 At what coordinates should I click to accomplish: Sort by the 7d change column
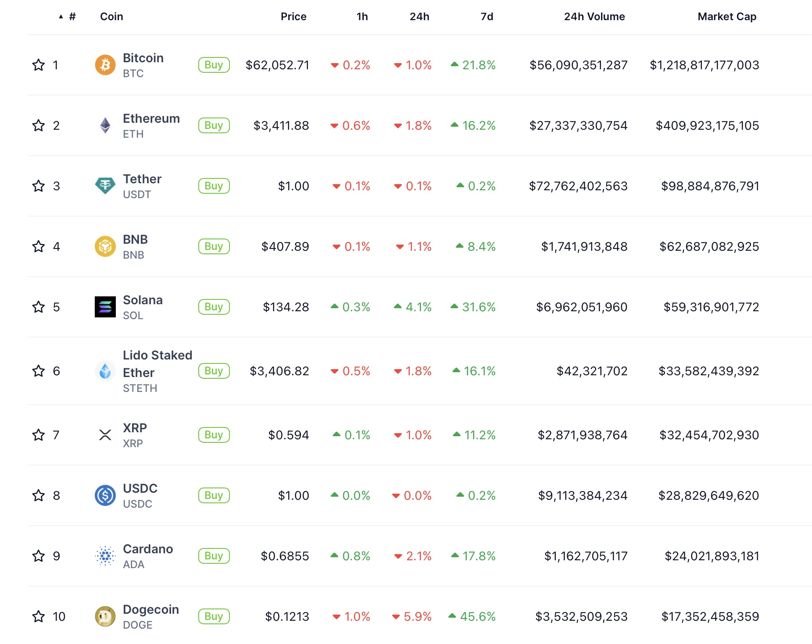point(486,17)
